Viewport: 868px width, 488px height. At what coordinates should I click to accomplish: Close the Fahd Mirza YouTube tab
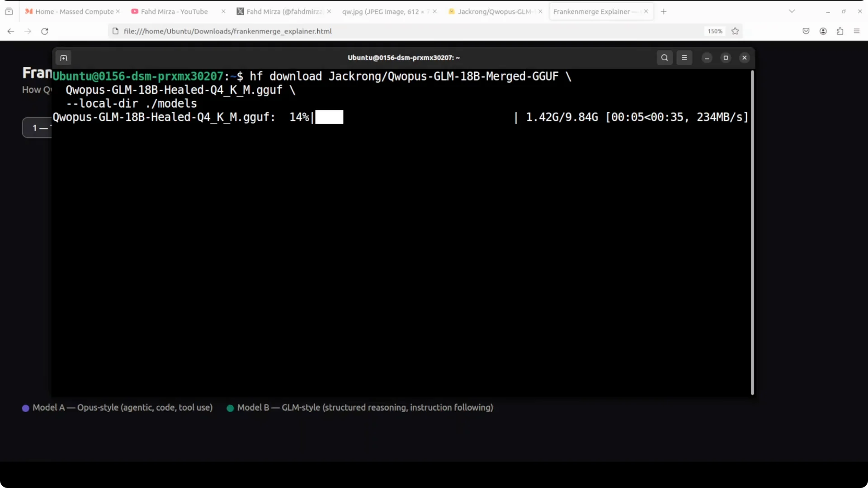[x=223, y=11]
